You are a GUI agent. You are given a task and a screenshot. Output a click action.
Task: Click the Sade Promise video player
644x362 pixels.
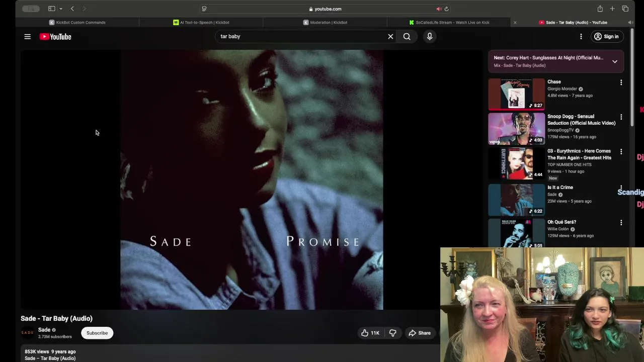(252, 179)
